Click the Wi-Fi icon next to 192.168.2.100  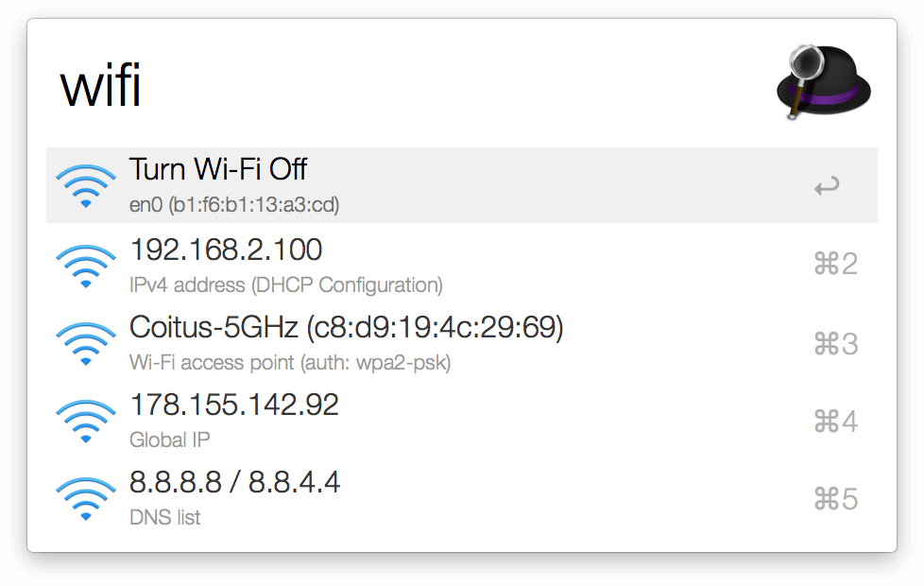(86, 265)
